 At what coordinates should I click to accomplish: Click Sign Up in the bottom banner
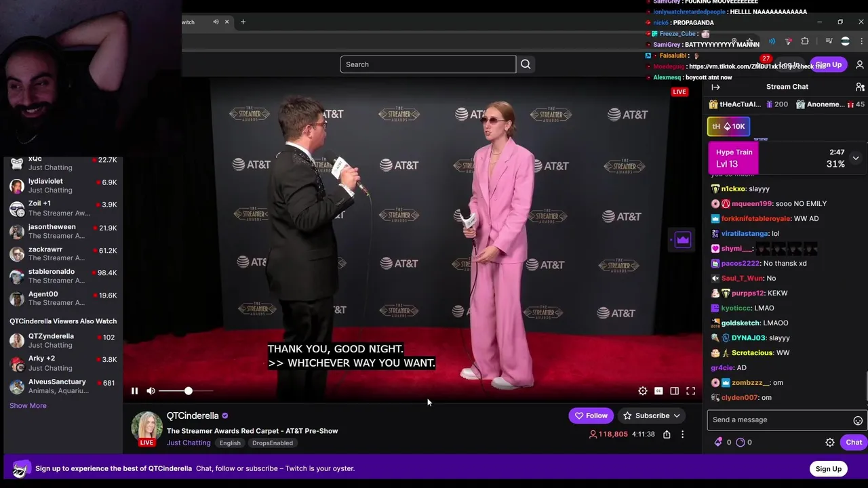click(828, 468)
